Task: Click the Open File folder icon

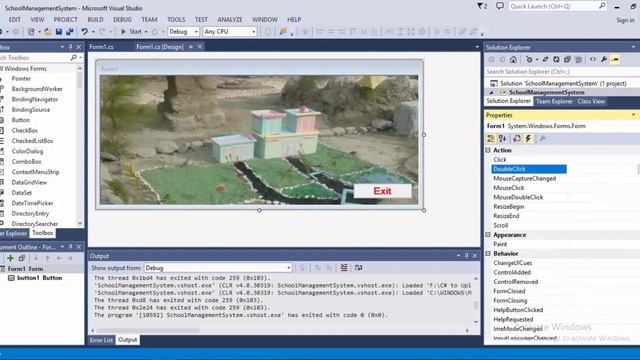Action: [47, 31]
